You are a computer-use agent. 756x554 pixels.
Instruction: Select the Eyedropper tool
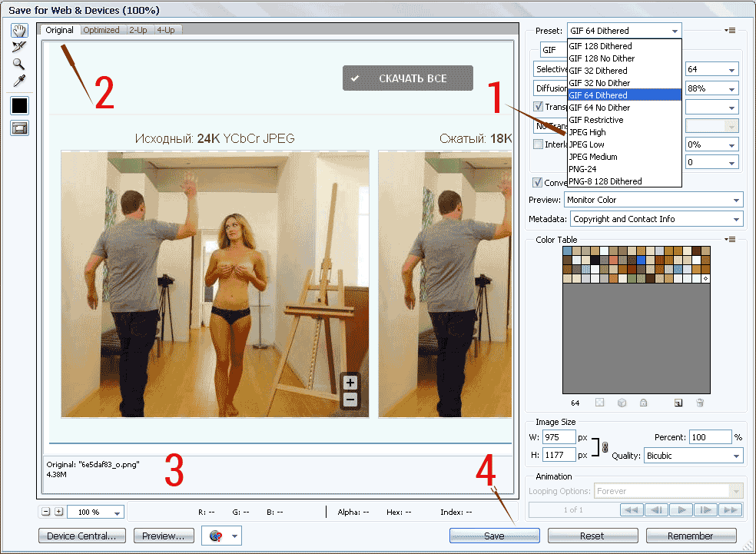click(x=19, y=81)
